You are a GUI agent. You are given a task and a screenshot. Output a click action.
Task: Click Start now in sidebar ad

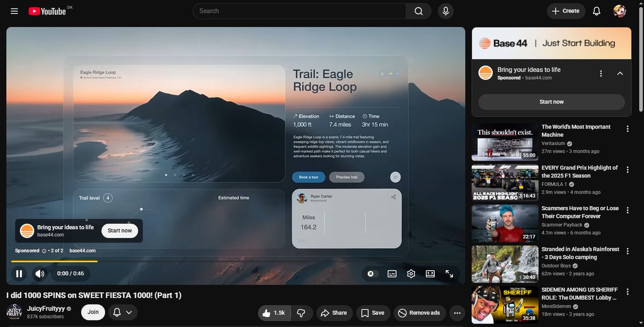[551, 102]
